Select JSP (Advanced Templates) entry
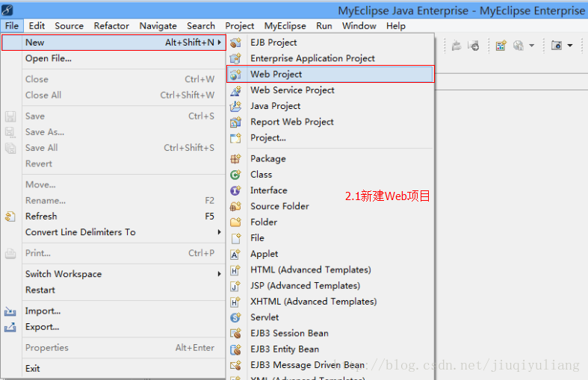 coord(330,286)
